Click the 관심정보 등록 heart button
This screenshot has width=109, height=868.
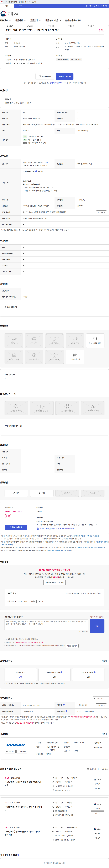[45, 76]
